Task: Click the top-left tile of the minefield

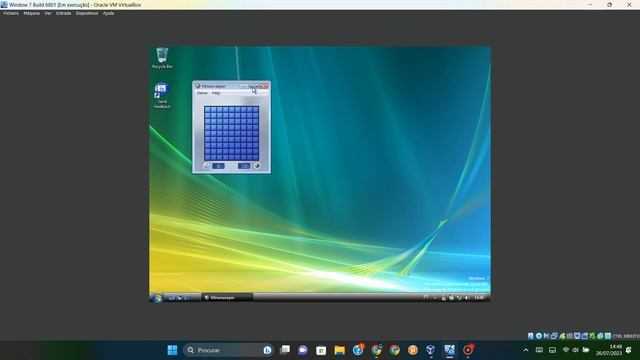Action: pos(207,109)
